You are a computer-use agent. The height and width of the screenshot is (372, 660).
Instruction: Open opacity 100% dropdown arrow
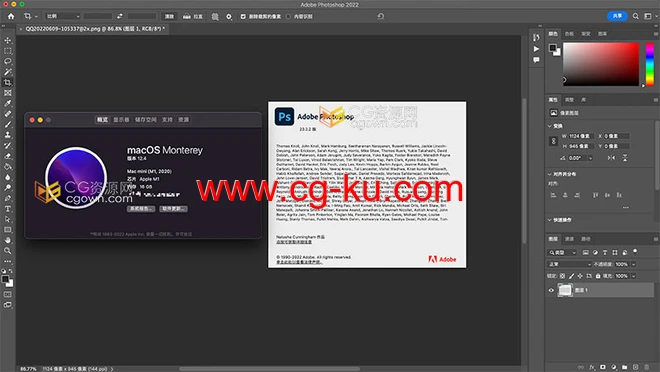pyautogui.click(x=633, y=264)
